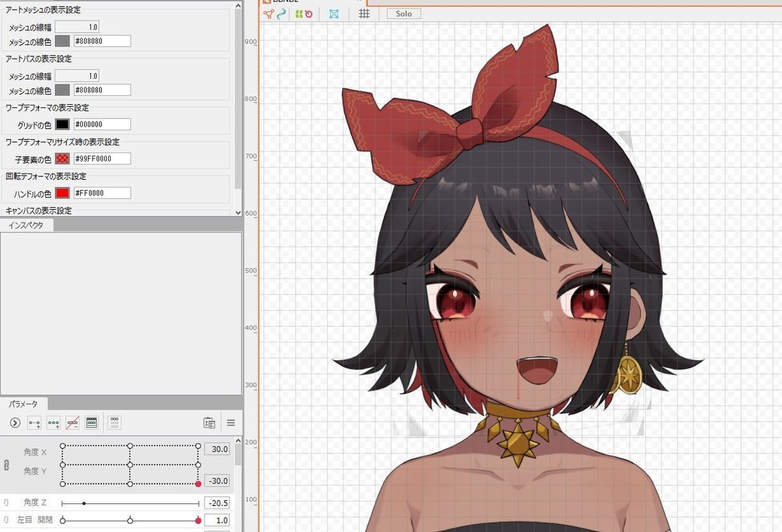Image resolution: width=782 pixels, height=532 pixels.
Task: Click the ワープデフォーマリサイズ時の表示設定 heading
Action: [x=62, y=142]
